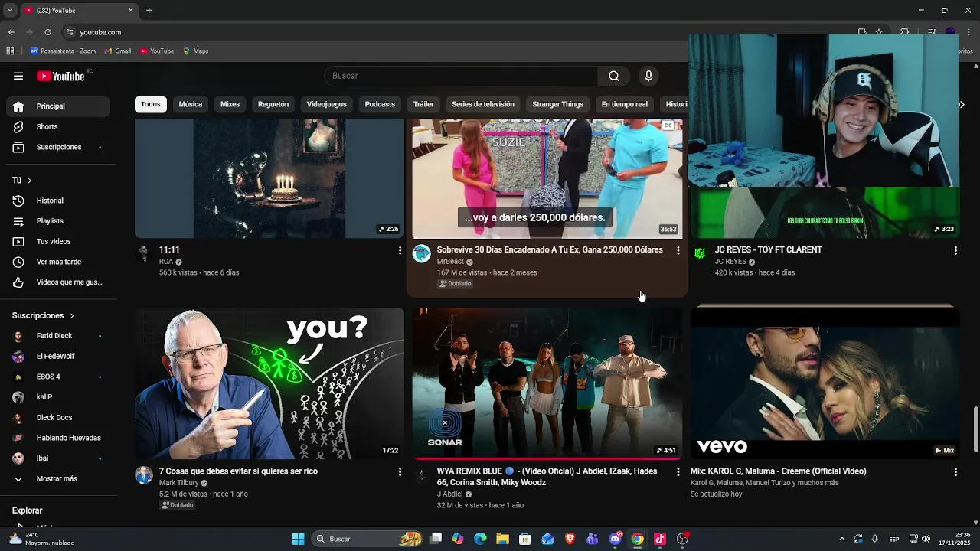Viewport: 980px width, 551px height.
Task: Open Shorts from the sidebar
Action: (x=59, y=126)
